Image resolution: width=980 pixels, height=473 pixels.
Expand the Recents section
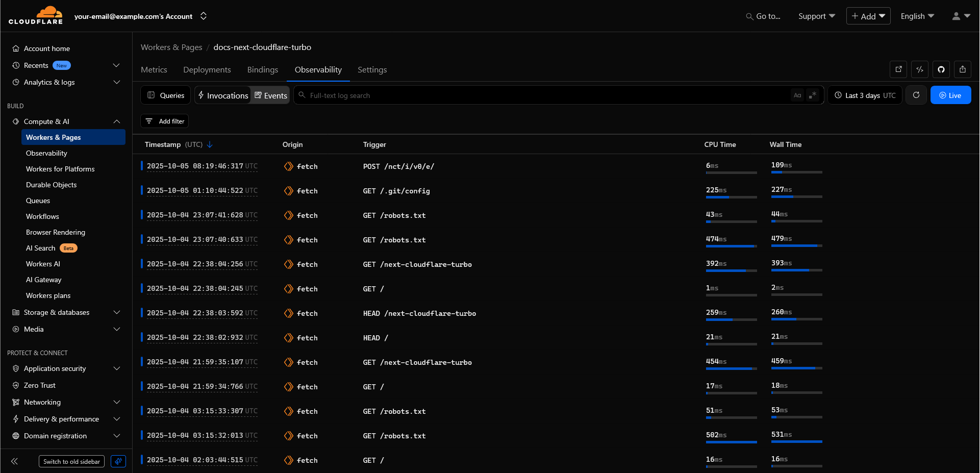pyautogui.click(x=116, y=65)
